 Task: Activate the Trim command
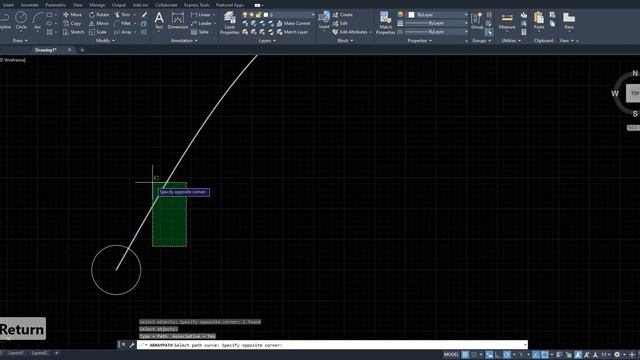(122, 14)
